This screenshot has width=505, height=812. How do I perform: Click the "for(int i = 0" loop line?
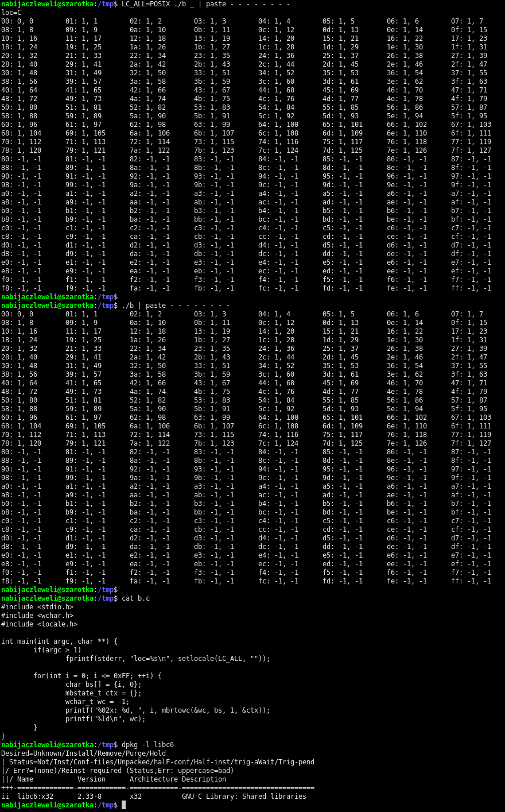point(98,676)
